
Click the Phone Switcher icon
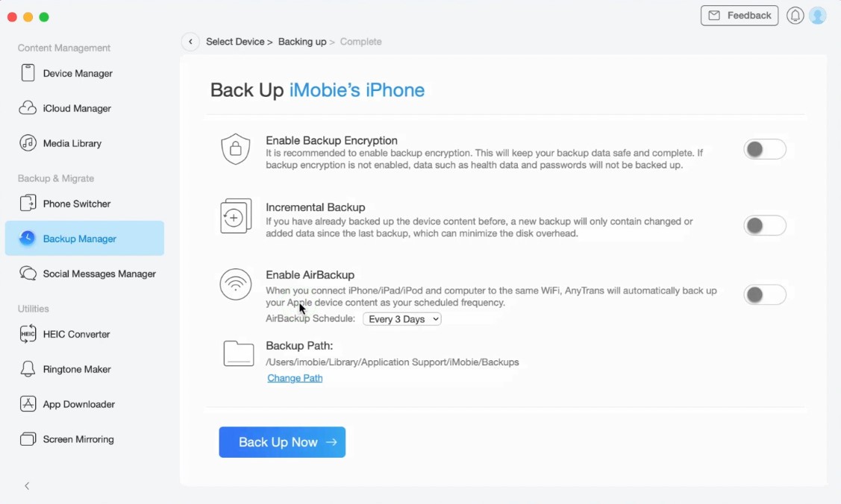[x=28, y=204]
